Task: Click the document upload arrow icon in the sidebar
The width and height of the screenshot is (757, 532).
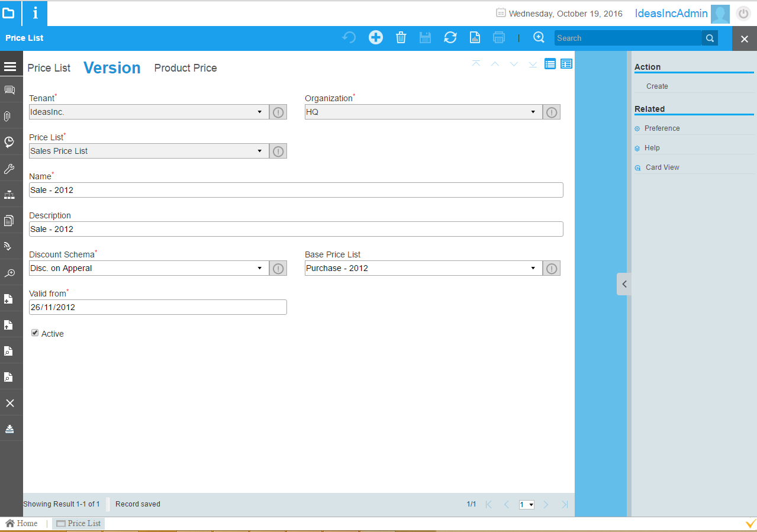Action: click(x=8, y=324)
